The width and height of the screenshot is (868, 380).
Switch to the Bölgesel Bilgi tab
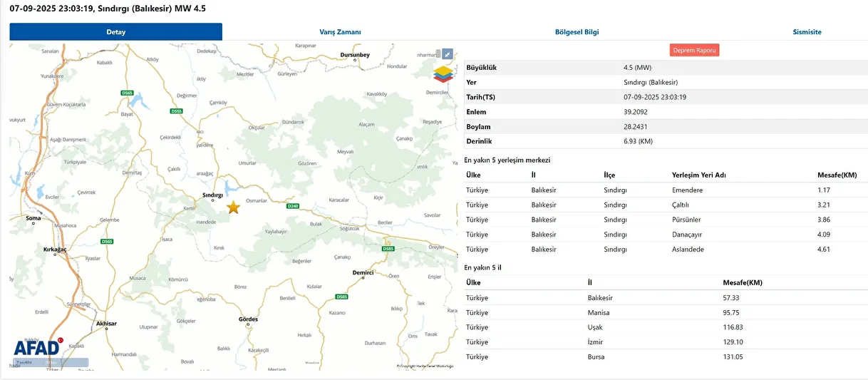(577, 32)
